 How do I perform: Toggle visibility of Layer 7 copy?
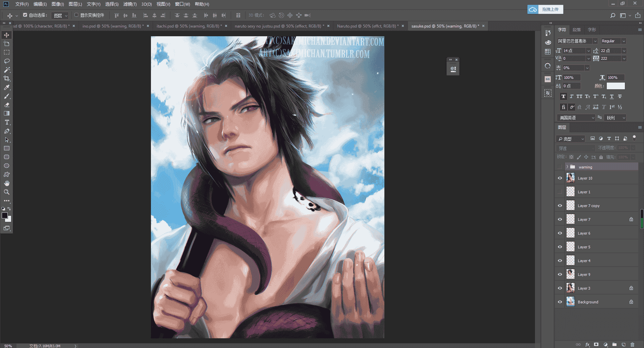click(x=560, y=206)
